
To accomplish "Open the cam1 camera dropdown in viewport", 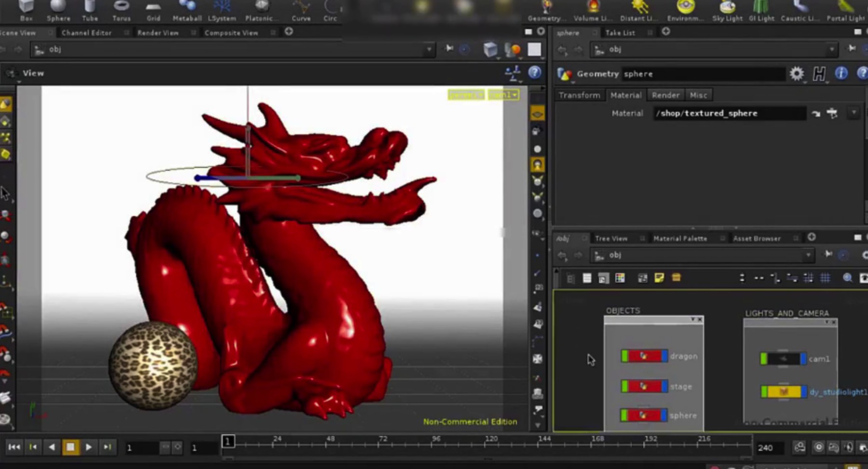I will tap(503, 95).
